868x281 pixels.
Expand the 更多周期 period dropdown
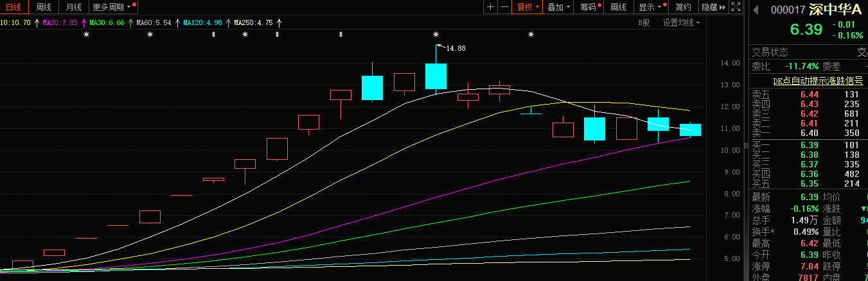[113, 7]
